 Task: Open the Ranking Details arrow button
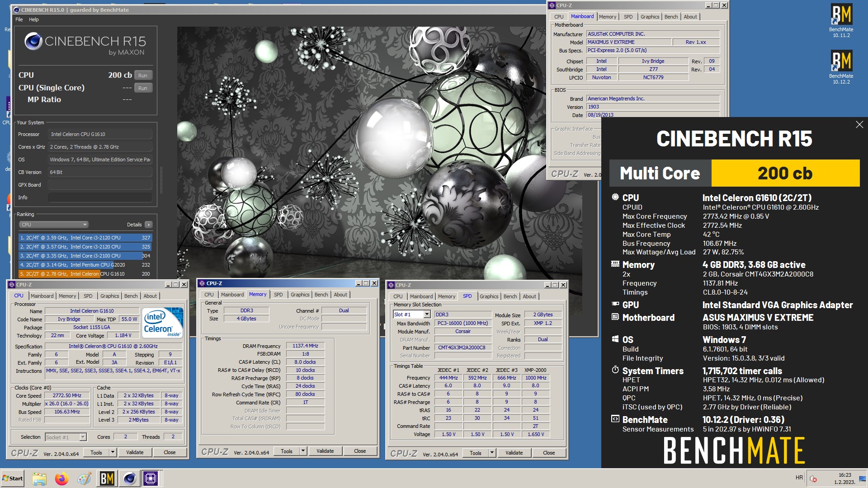[149, 225]
